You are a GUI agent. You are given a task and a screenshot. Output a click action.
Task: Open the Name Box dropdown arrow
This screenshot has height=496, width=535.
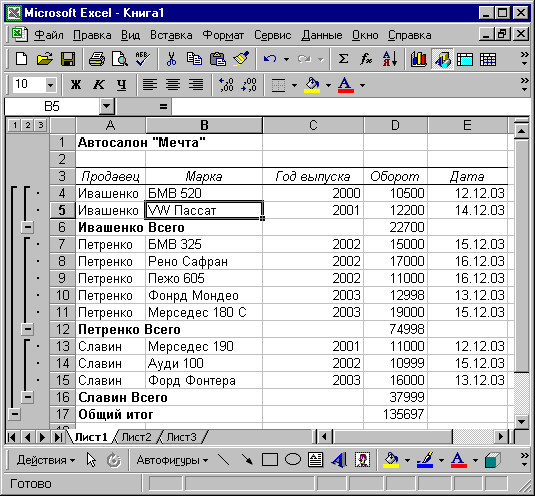pos(106,106)
